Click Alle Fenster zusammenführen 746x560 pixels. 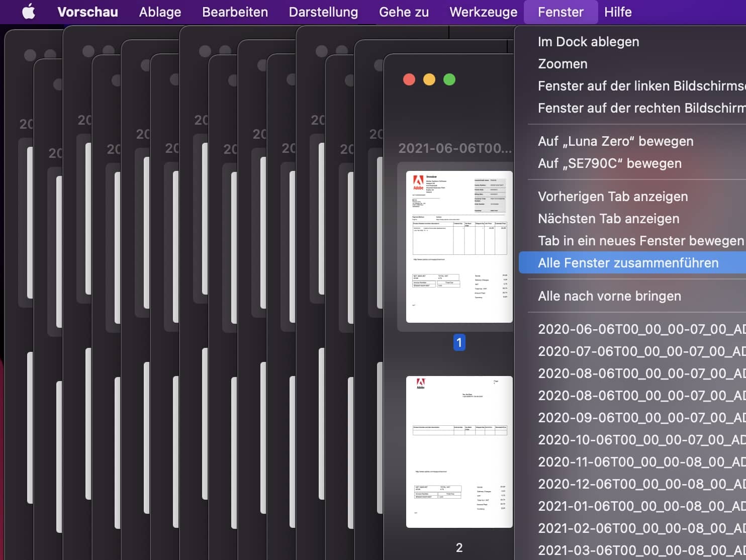(632, 263)
